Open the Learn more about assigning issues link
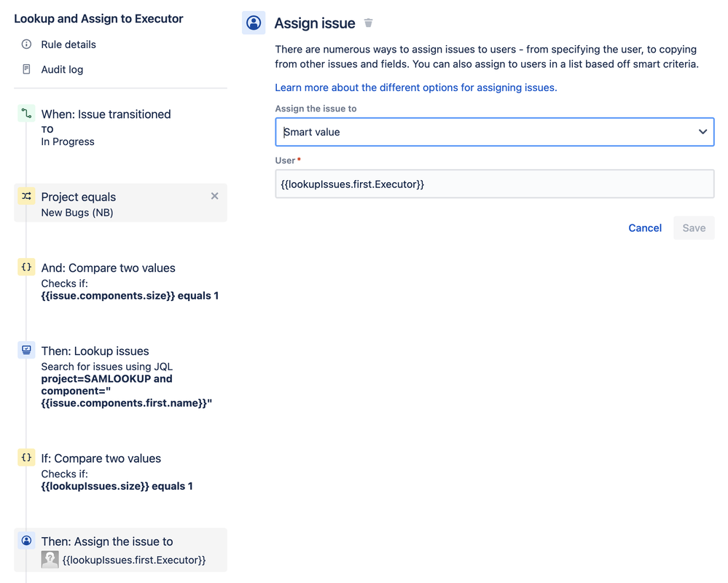The height and width of the screenshot is (583, 728). pos(415,87)
